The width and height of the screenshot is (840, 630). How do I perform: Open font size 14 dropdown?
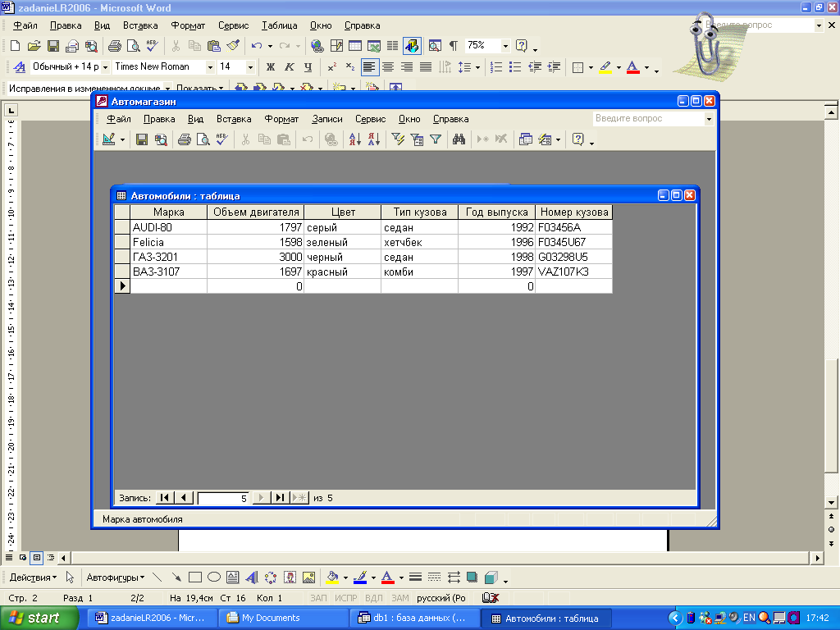tap(250, 67)
